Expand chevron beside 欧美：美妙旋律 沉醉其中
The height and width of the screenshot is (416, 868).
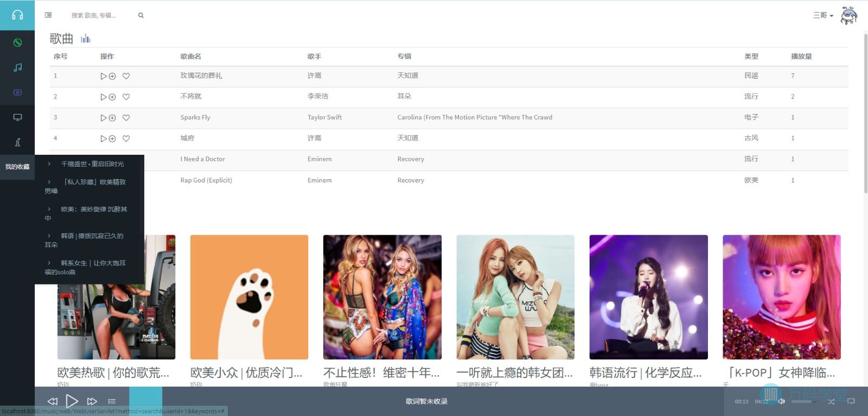click(x=49, y=209)
